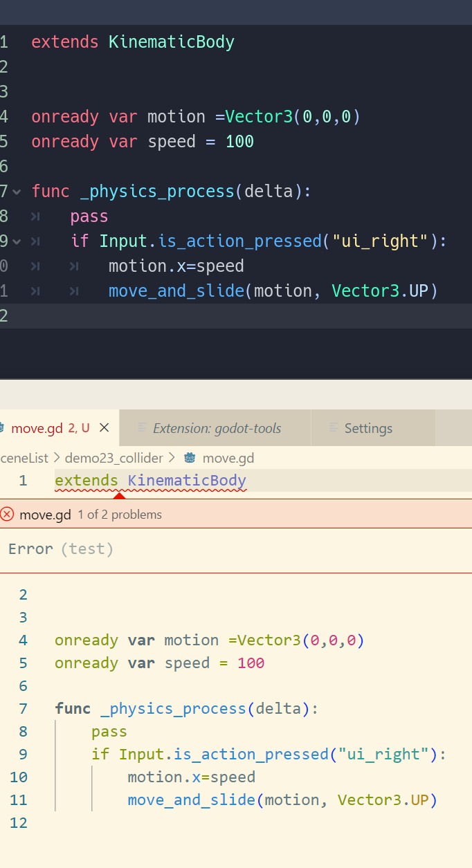Close the move.gd editor tab

[104, 427]
